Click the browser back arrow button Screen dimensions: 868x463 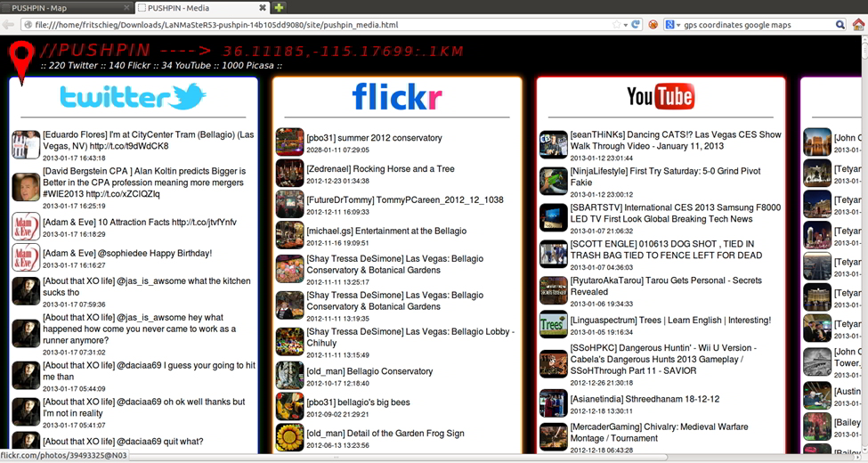(x=8, y=24)
